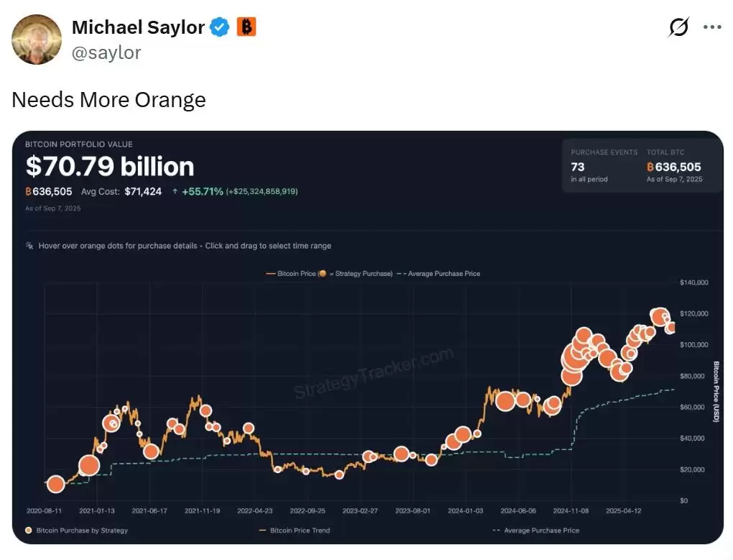Click Michael Saylor's profile avatar
This screenshot has height=560, width=733.
36,39
